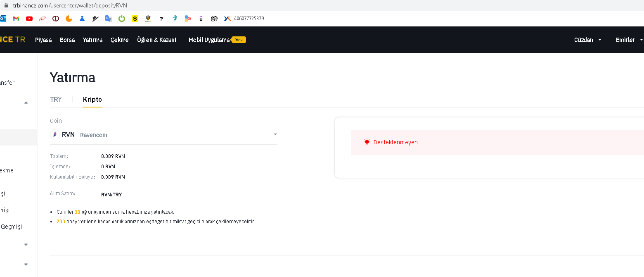Open the blue flask bookmark

[82, 19]
